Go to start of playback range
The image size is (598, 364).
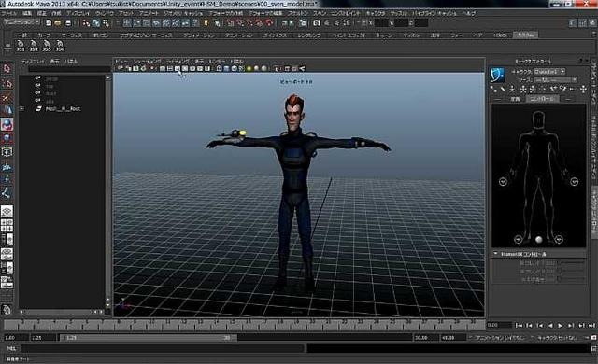coord(519,326)
